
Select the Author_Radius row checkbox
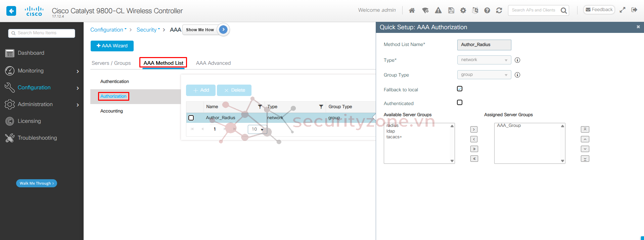click(x=191, y=118)
